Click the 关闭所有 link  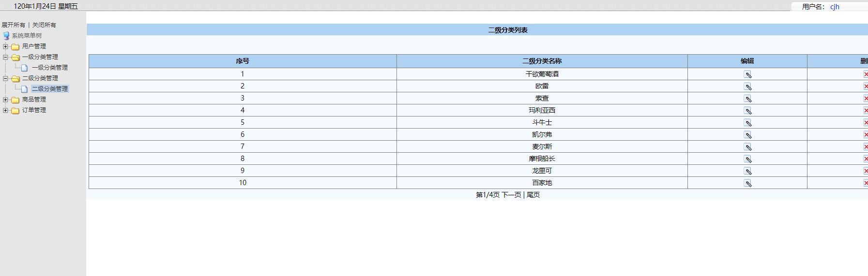click(x=44, y=25)
